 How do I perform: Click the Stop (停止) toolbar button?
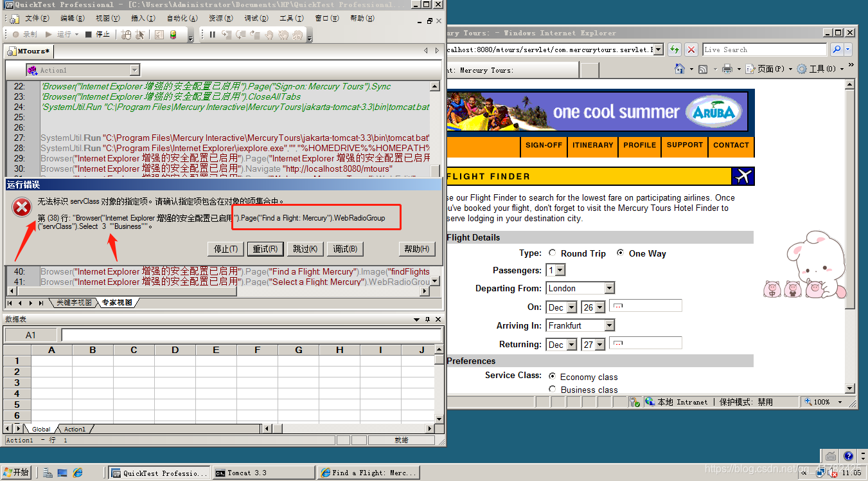98,34
